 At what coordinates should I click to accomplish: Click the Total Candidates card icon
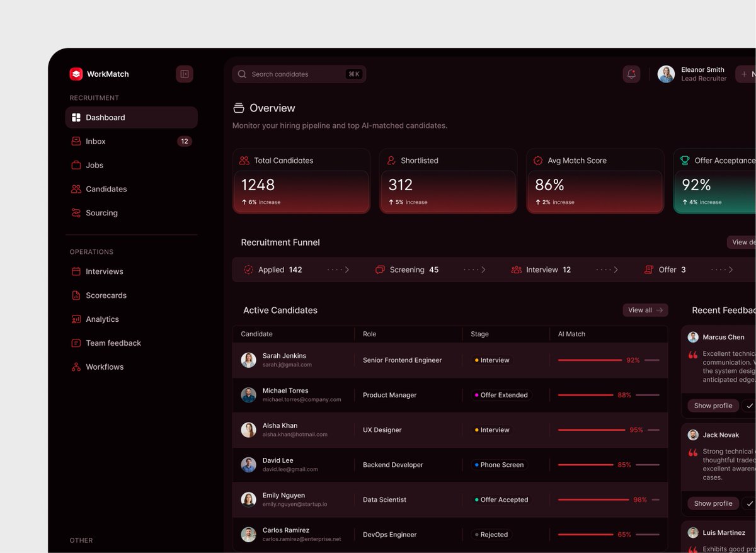(x=244, y=161)
